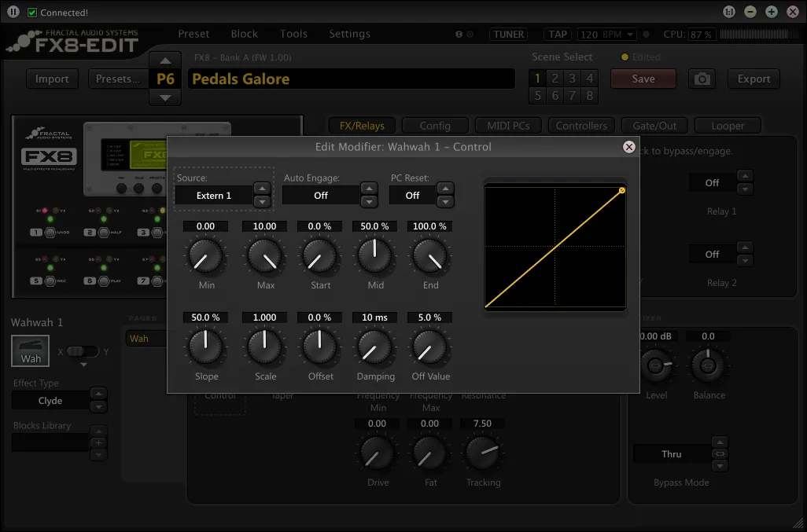This screenshot has width=807, height=532.
Task: Open the Preset menu
Action: pyautogui.click(x=193, y=34)
